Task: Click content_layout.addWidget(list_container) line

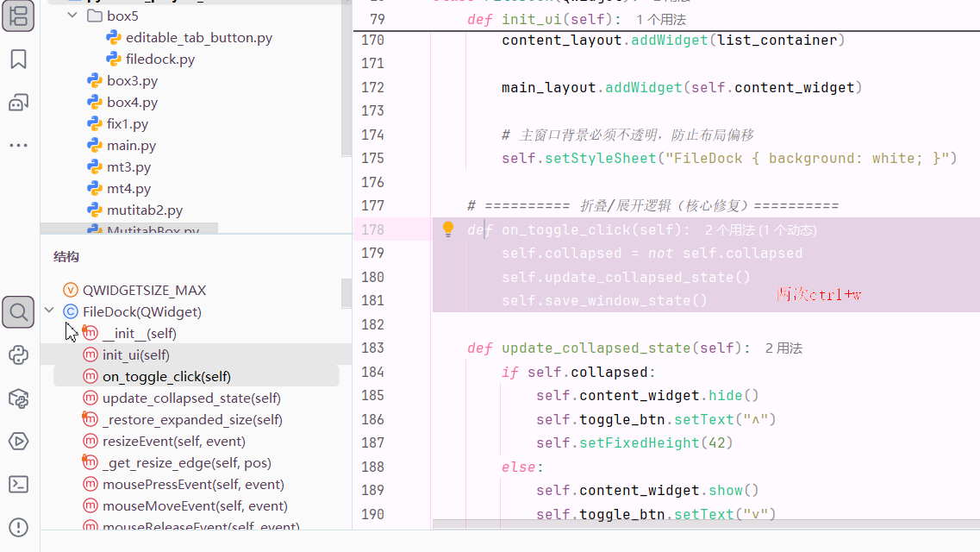Action: point(672,40)
